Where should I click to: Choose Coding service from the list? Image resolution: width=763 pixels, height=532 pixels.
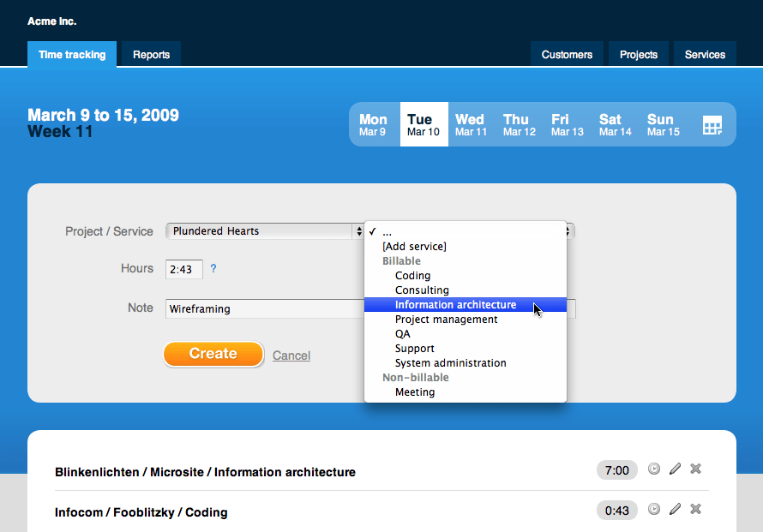pos(466,276)
